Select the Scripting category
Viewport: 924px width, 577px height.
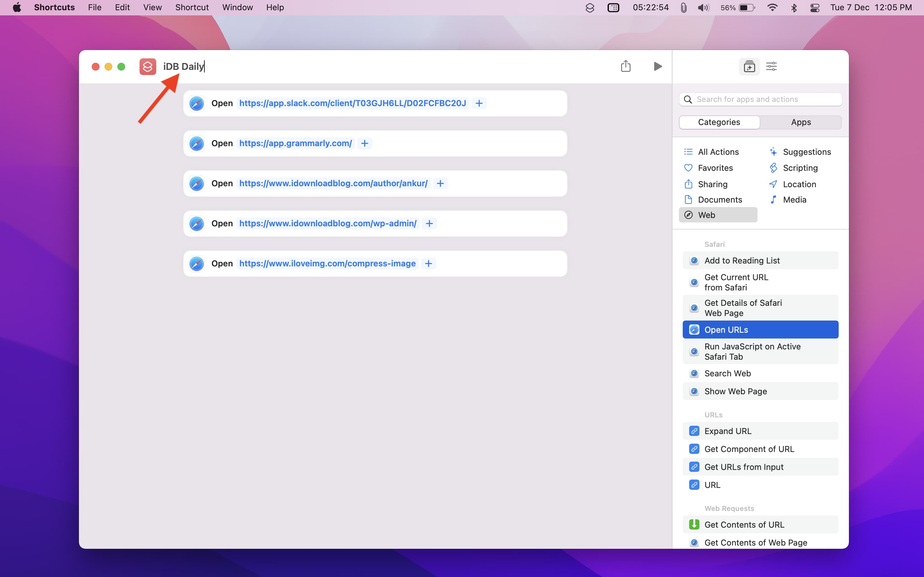[x=800, y=168]
